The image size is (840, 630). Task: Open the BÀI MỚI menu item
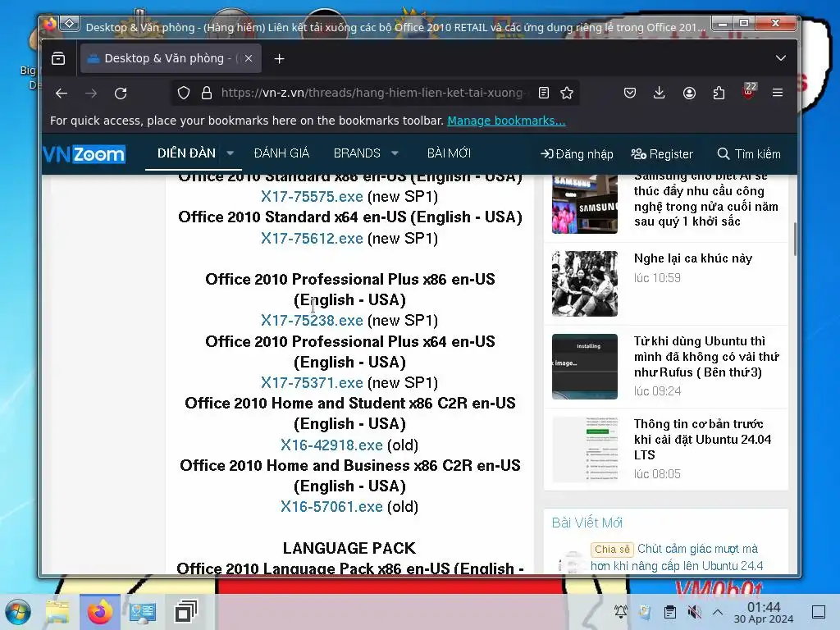tap(449, 153)
